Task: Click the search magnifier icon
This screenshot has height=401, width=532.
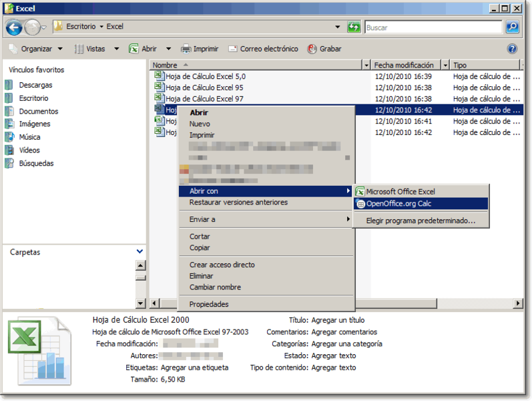Action: coord(513,27)
